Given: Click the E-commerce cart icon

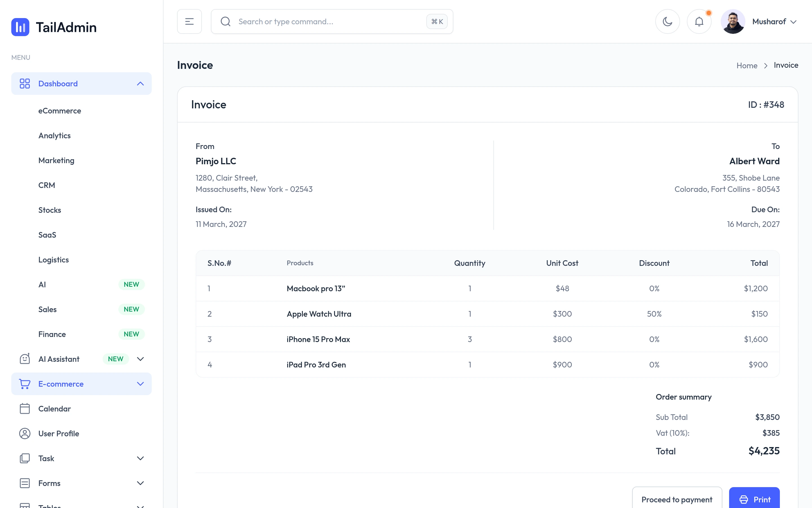Looking at the screenshot, I should pos(25,384).
